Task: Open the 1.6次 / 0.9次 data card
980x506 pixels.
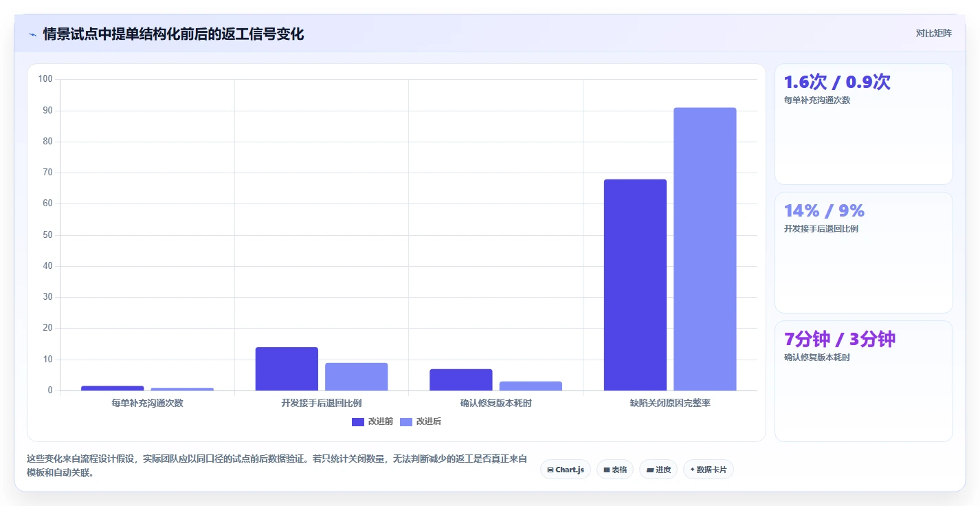Action: (863, 124)
